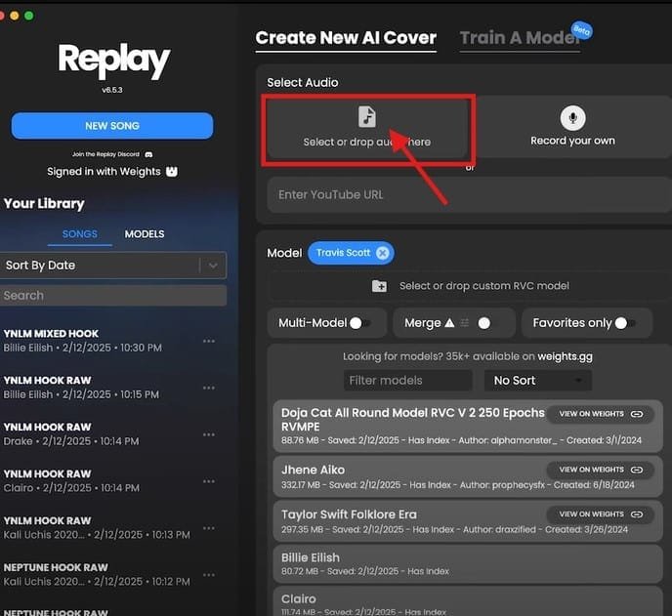The image size is (672, 616).
Task: Open options for NEPTUNE HOOK RAW 10:12 PM
Action: (x=209, y=574)
